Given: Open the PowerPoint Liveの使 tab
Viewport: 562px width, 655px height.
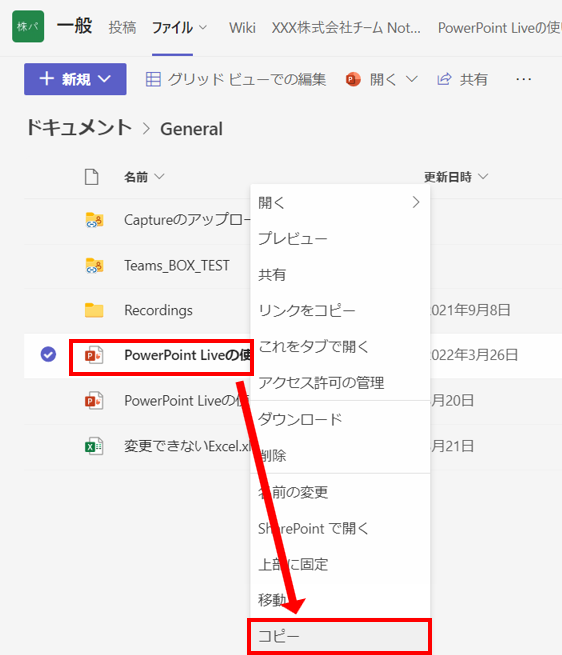Looking at the screenshot, I should click(x=499, y=28).
